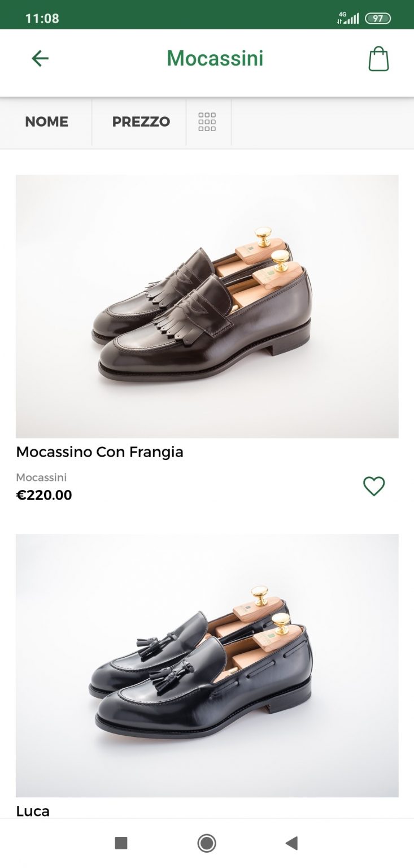This screenshot has height=868, width=414.
Task: Tap 4G signal strength icon
Action: [347, 18]
